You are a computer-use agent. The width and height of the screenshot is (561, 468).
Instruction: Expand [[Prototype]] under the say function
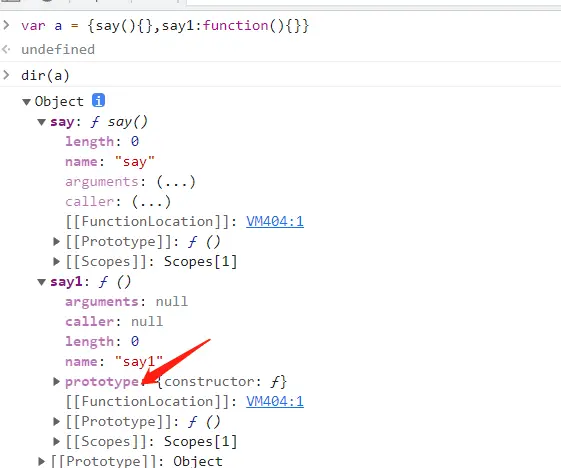(x=57, y=242)
